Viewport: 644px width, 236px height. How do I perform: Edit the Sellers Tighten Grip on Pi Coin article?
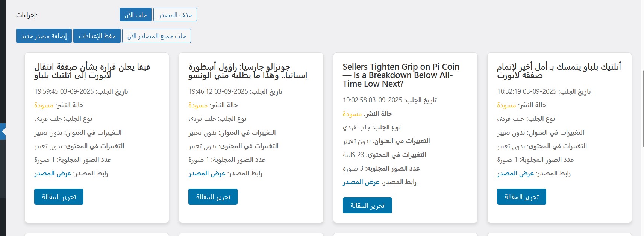(x=367, y=206)
